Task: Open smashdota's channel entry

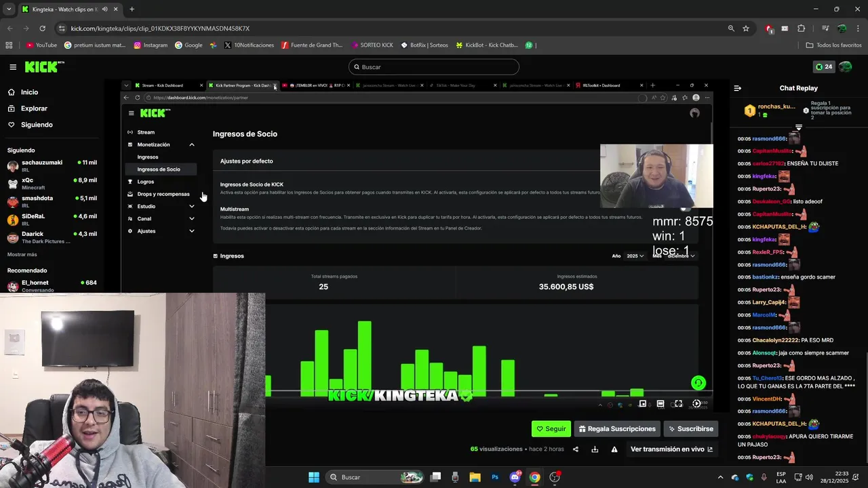Action: tap(52, 201)
